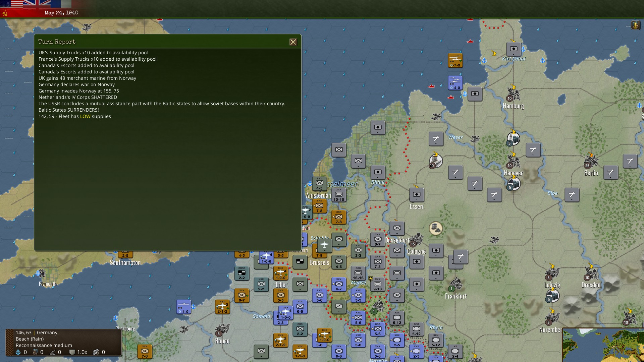
Task: Click the 1.0x shield modifier in info panel
Action: pyautogui.click(x=78, y=352)
